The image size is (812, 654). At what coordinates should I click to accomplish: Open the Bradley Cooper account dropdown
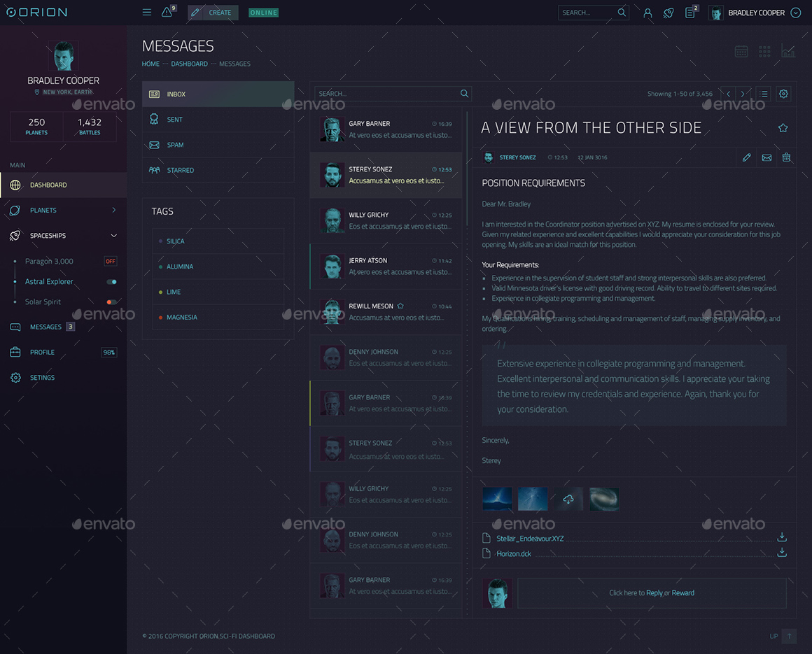click(795, 12)
